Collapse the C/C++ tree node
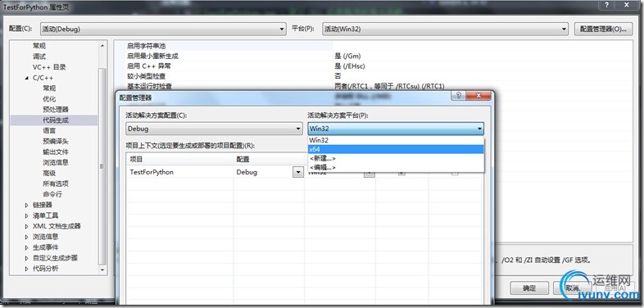Image resolution: width=644 pixels, height=308 pixels. (x=27, y=78)
